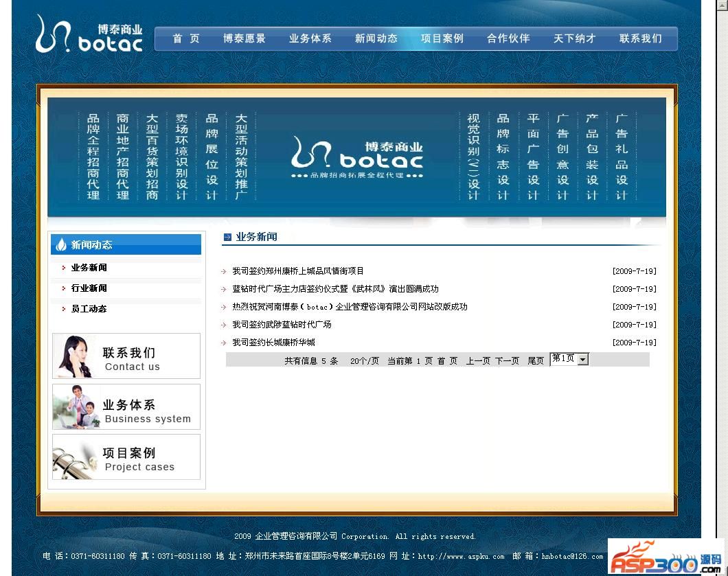Click banner text 产品包装设计
Screen dimensions: 728x576
(x=592, y=157)
